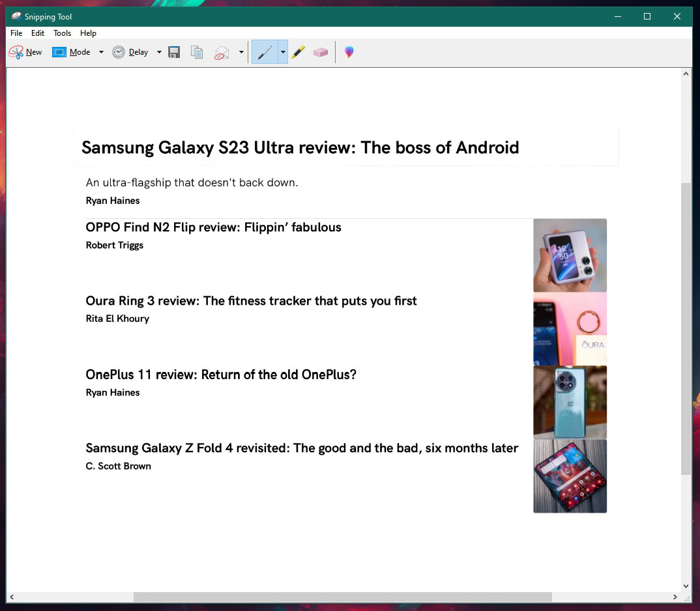Select the Highlighter tool
Image resolution: width=700 pixels, height=611 pixels.
(x=299, y=52)
